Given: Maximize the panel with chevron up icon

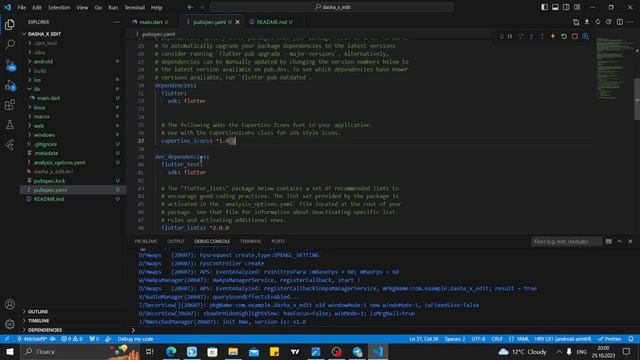Looking at the screenshot, I should (x=619, y=242).
